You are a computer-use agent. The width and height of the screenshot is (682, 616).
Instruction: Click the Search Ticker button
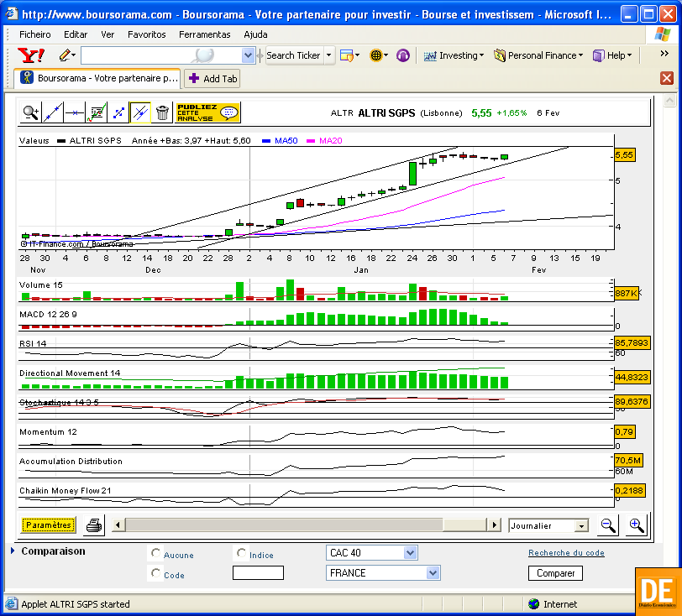pyautogui.click(x=294, y=55)
